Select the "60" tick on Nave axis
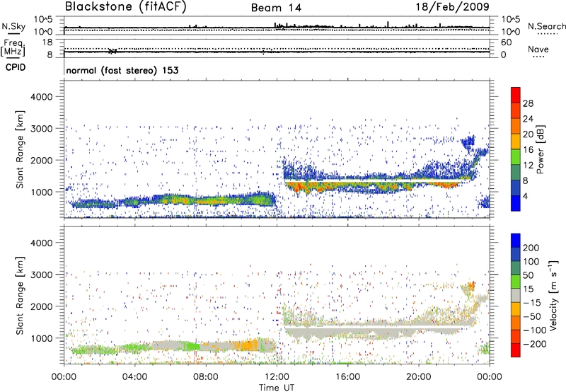This screenshot has height=392, width=566. (x=506, y=42)
